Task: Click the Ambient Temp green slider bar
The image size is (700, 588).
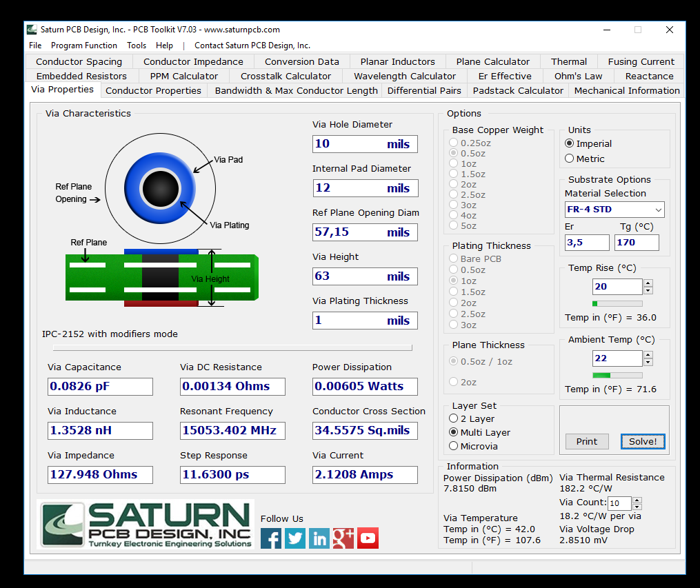Action: click(617, 375)
